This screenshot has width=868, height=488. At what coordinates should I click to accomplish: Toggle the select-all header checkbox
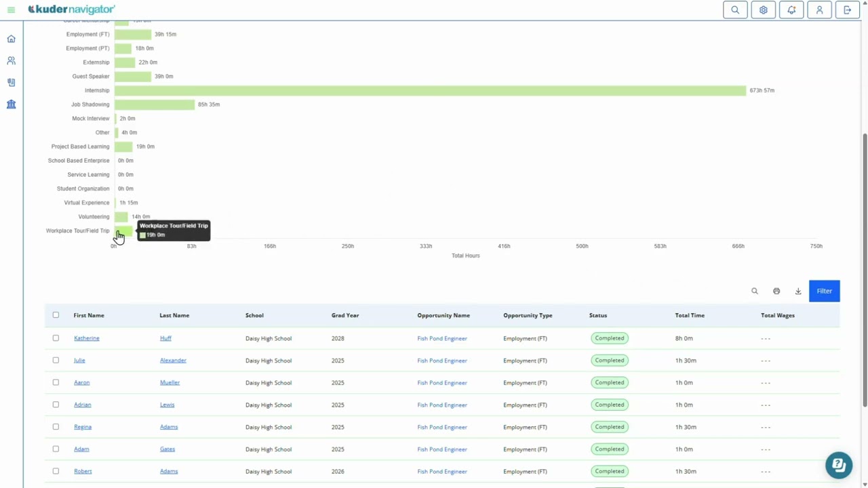coord(56,315)
